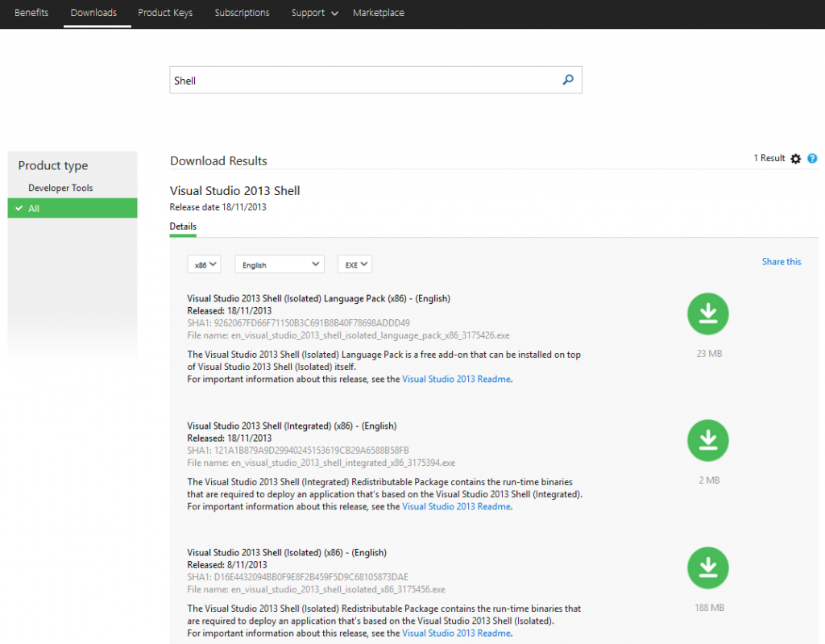Click the blue help question mark icon
The width and height of the screenshot is (825, 644).
click(812, 159)
